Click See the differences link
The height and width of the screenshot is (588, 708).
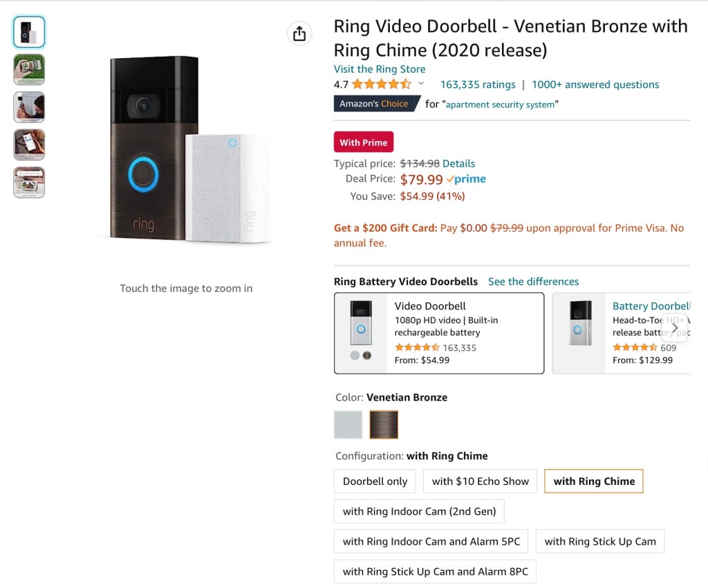(x=533, y=282)
